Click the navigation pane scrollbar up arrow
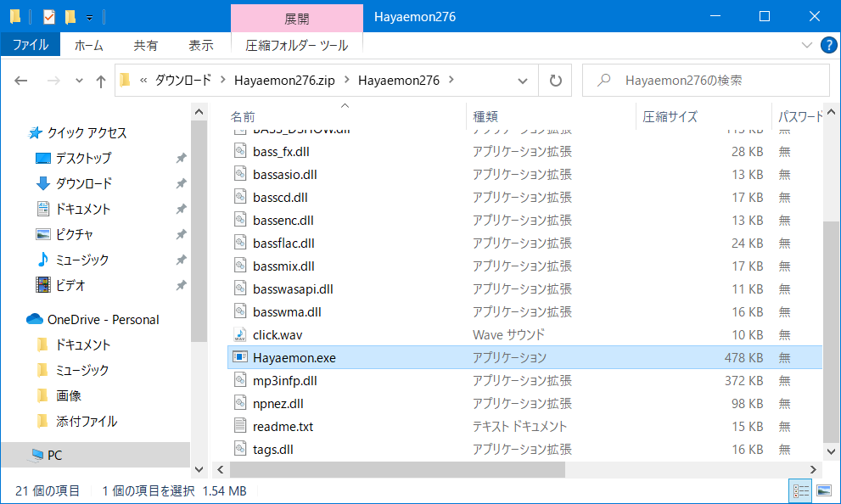841x504 pixels. (199, 112)
